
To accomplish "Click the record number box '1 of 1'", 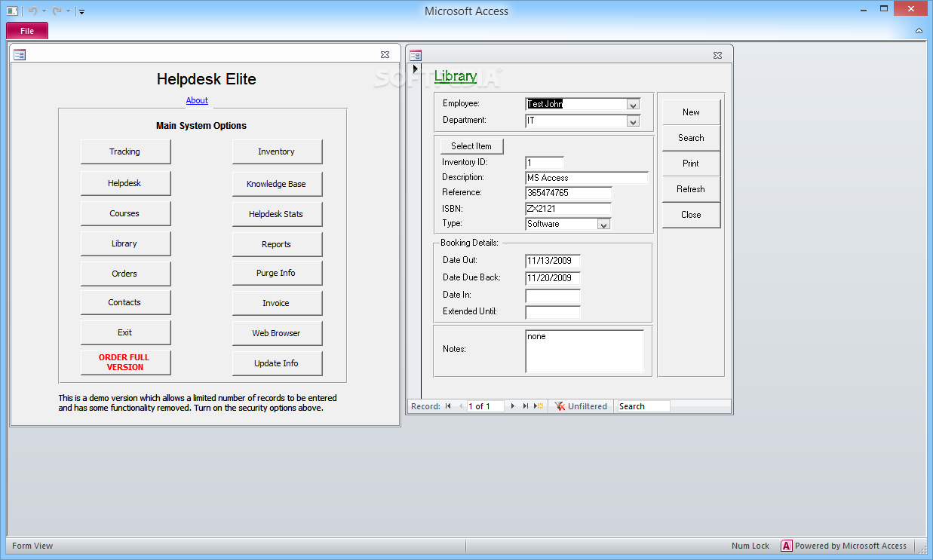I will point(485,406).
